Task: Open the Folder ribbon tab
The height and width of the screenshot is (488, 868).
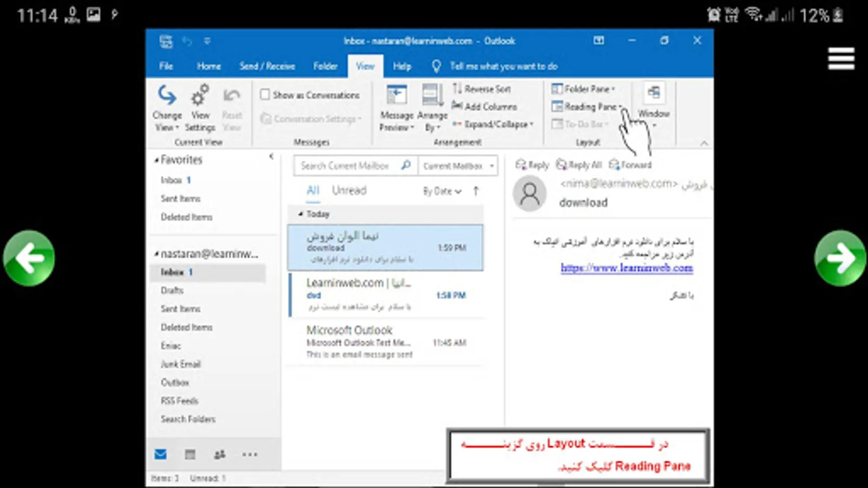Action: [325, 66]
